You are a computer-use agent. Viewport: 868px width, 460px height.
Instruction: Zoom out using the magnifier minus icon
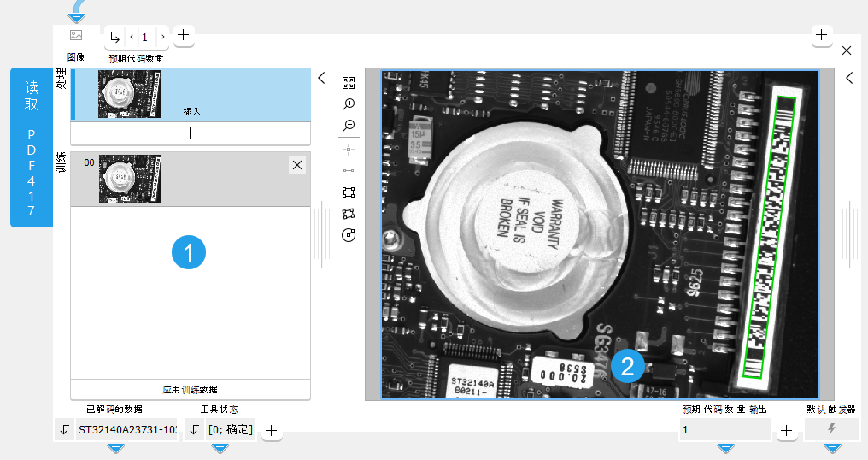[x=348, y=126]
